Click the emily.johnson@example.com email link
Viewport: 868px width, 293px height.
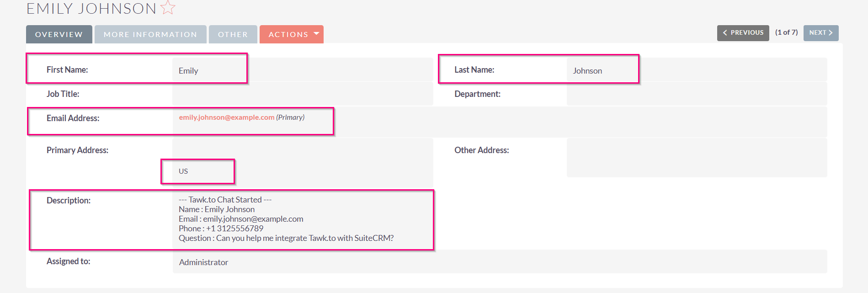tap(226, 117)
